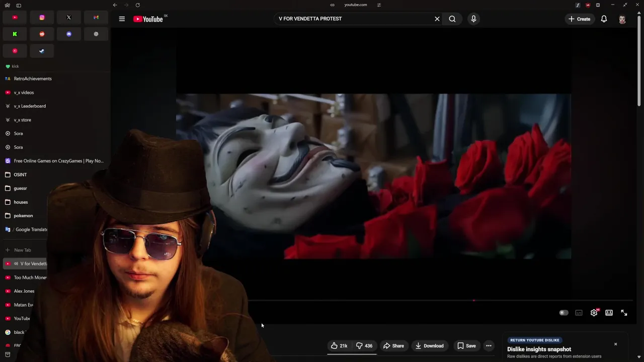Viewport: 644px width, 362px height.
Task: Select the V for Vendetta active tab
Action: point(25,263)
